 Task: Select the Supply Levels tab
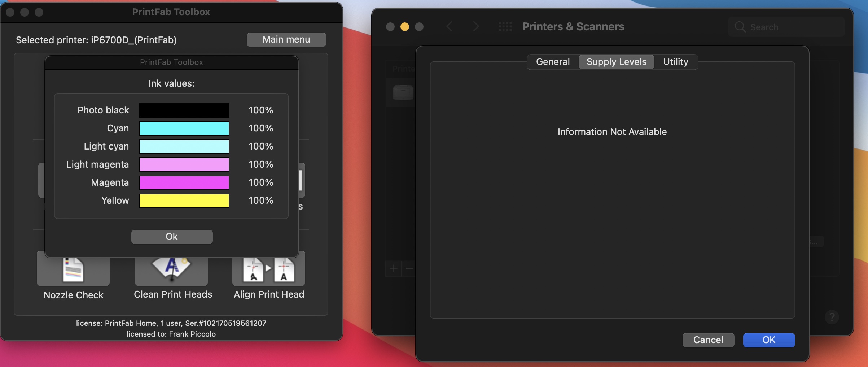[616, 62]
